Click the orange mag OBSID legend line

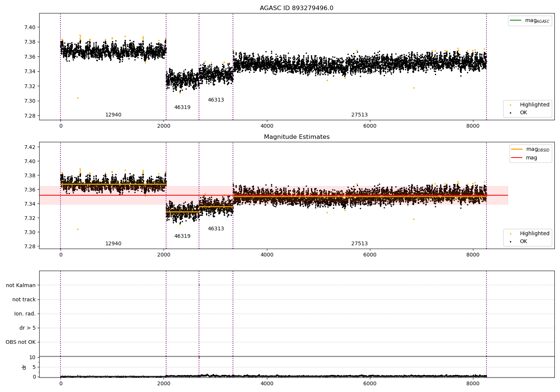click(x=517, y=149)
